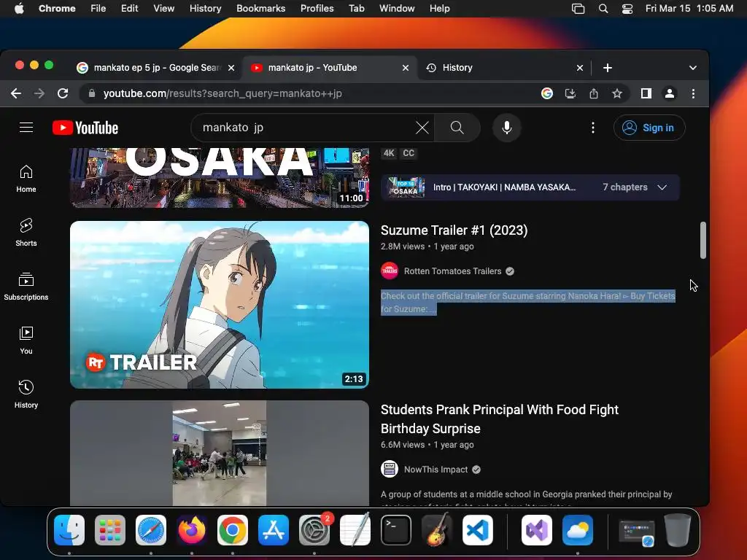Toggle the Chrome side panel
The height and width of the screenshot is (560, 747).
coord(646,93)
